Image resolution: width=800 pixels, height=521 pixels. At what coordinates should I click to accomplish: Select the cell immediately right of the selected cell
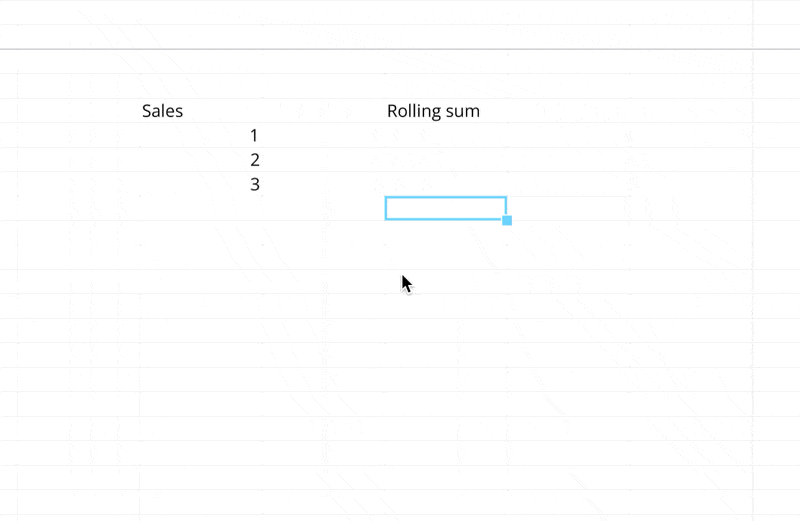coord(566,208)
